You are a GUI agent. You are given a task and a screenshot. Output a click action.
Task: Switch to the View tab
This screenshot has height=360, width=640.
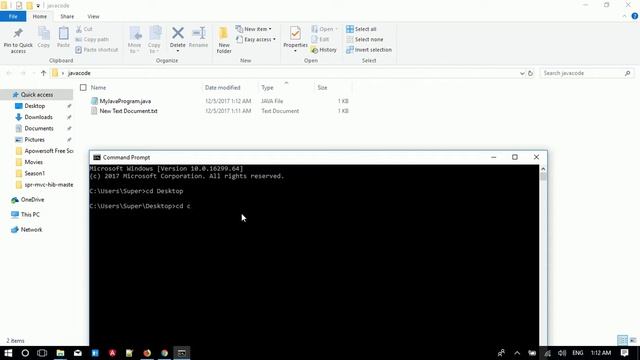click(x=93, y=17)
